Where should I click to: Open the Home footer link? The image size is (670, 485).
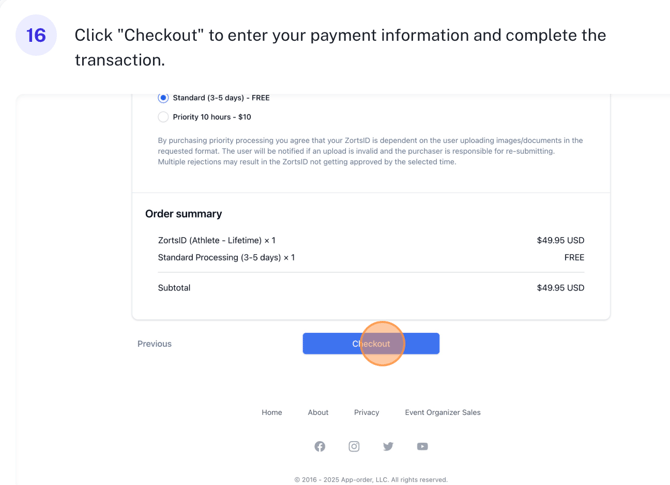pyautogui.click(x=272, y=412)
